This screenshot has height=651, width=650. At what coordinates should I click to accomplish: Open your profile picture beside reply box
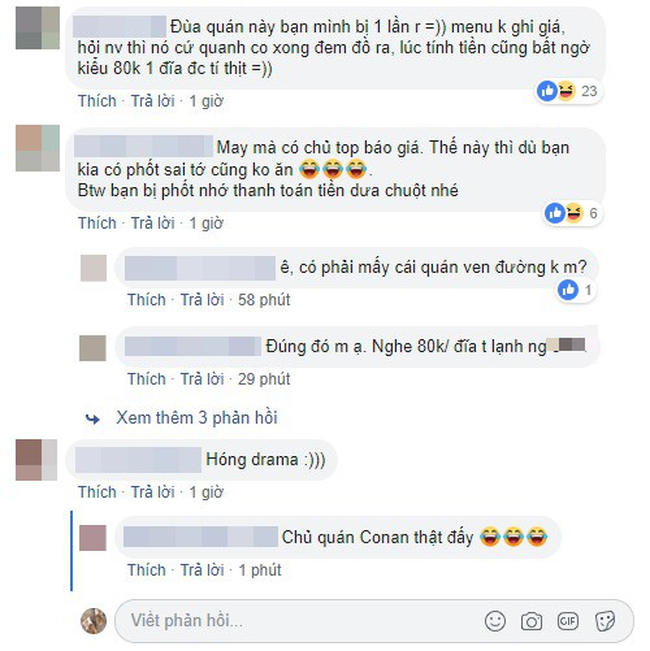93,621
